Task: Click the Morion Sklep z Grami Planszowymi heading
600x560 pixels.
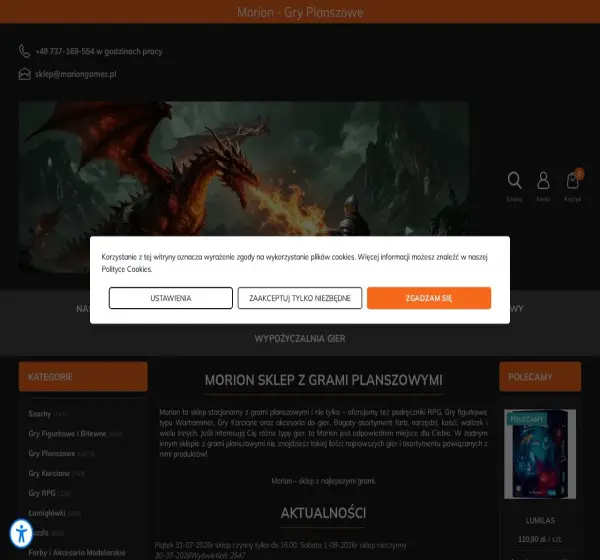Action: point(323,380)
